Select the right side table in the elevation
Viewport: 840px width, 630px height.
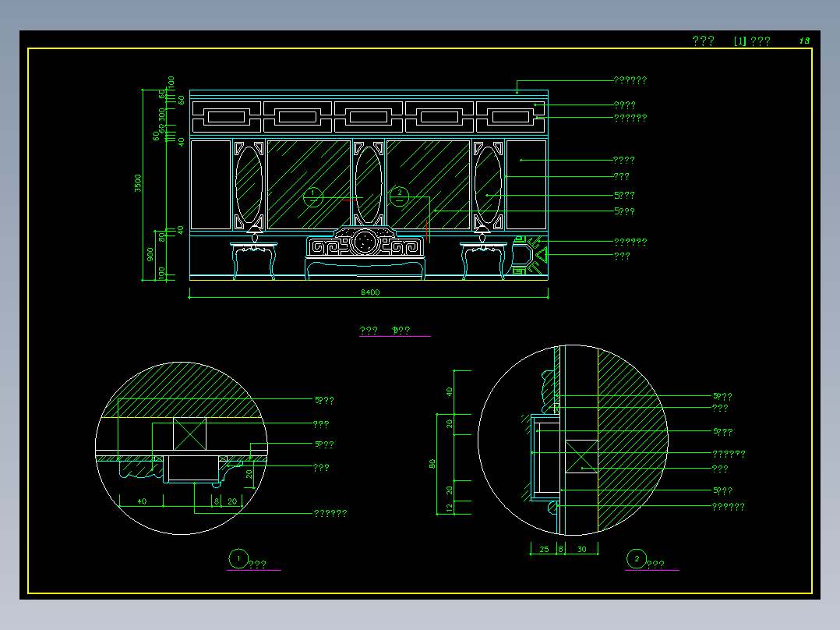[x=483, y=260]
